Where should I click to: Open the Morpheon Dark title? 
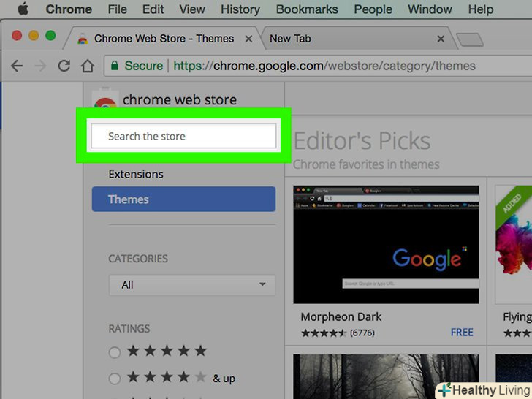pos(341,317)
